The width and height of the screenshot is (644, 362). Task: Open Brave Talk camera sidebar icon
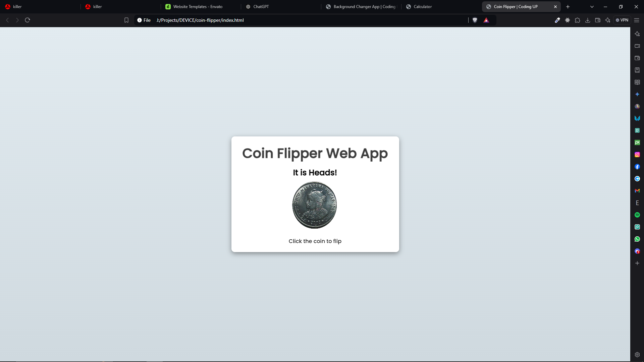(x=637, y=46)
